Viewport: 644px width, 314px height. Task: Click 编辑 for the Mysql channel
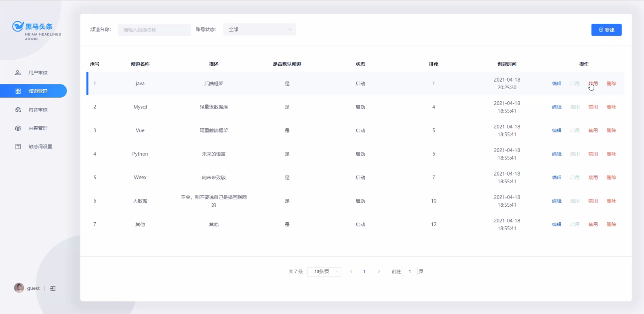[557, 107]
